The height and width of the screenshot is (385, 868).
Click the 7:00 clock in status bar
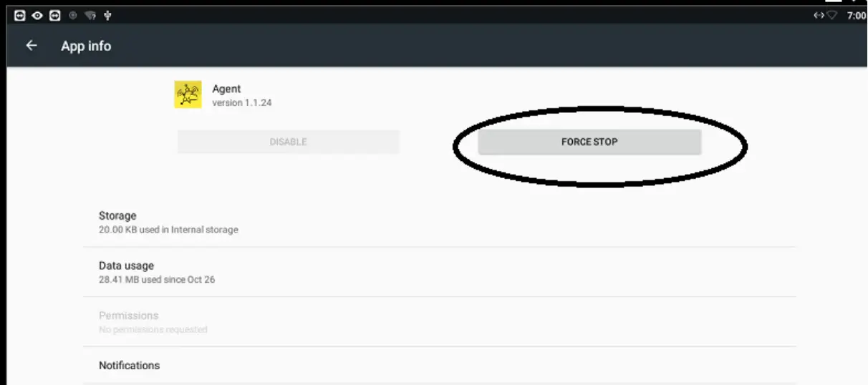coord(856,16)
